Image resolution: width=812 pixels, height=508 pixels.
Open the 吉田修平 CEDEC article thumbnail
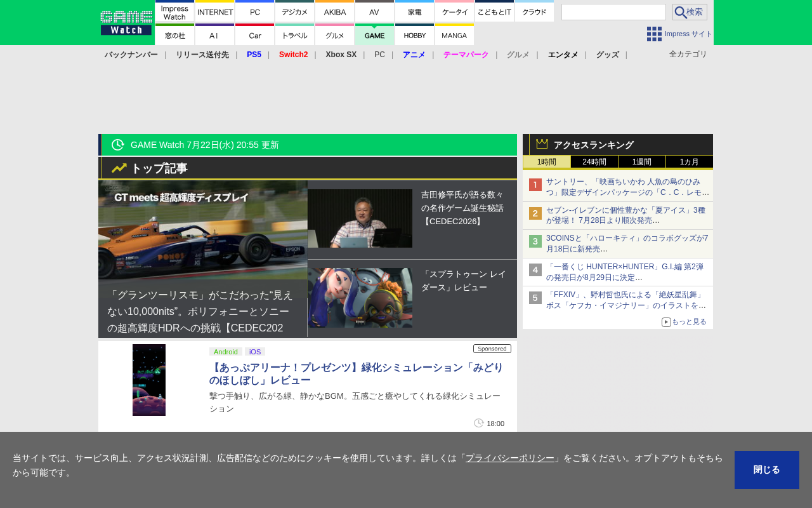[x=360, y=218]
